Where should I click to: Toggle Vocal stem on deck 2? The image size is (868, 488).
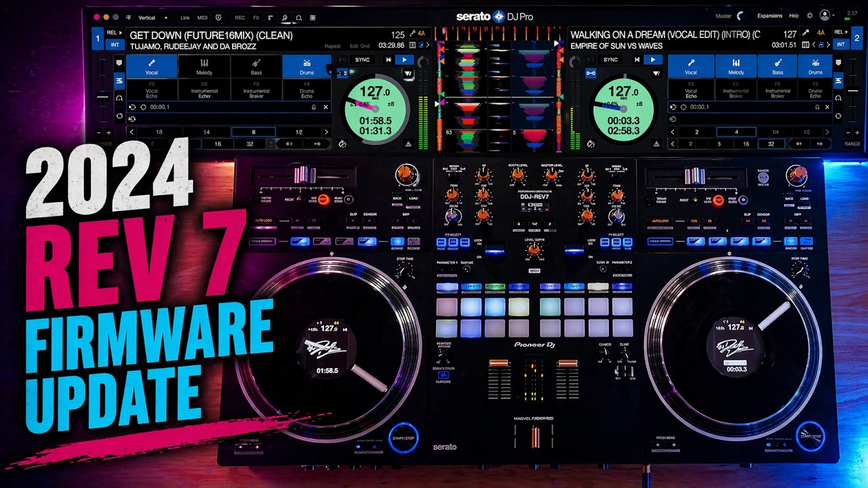690,66
